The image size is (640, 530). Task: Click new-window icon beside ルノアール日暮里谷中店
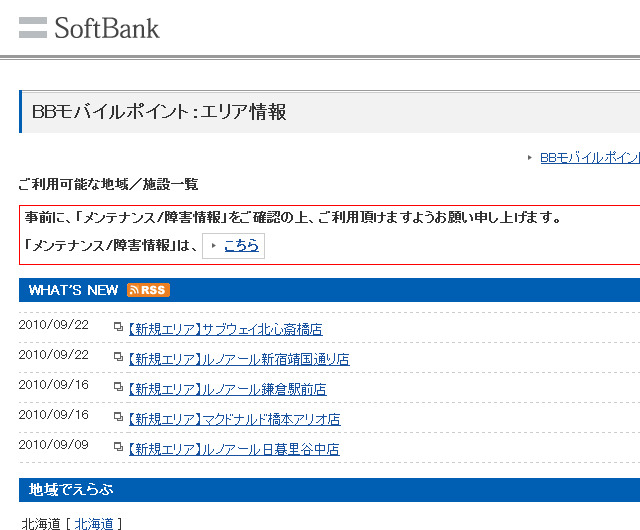[x=119, y=447]
